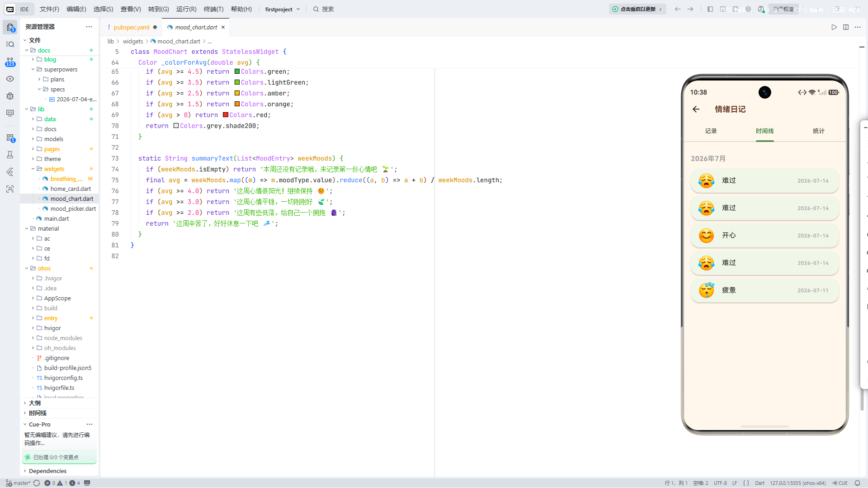Open mood_picker.dart in file tree
The height and width of the screenshot is (488, 868).
(x=73, y=208)
